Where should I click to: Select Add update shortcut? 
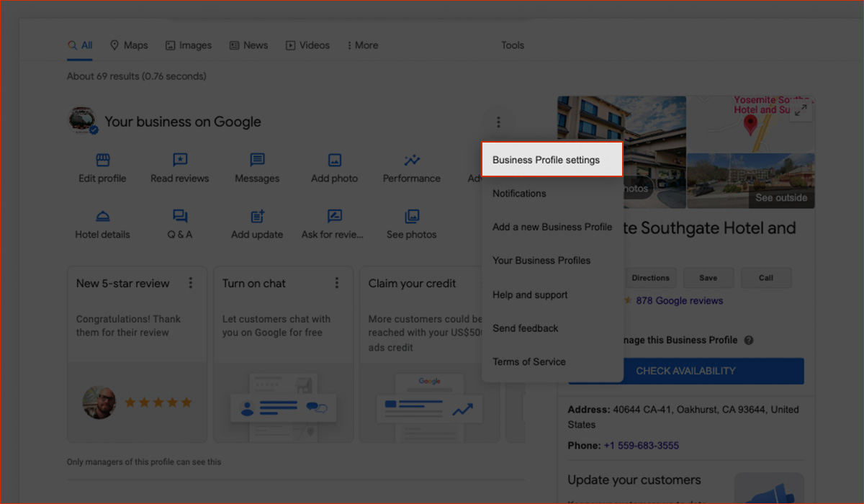257,225
